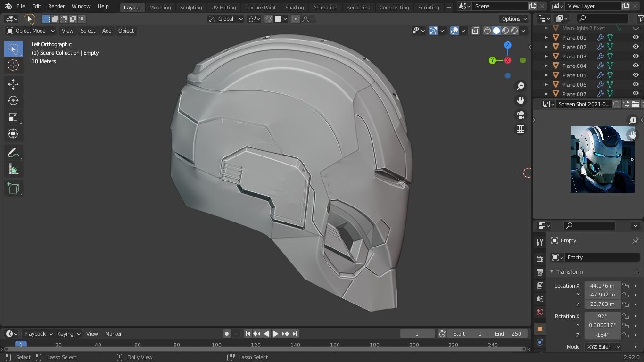Open the Add menu in viewport
The width and height of the screenshot is (644, 362).
coord(107,31)
